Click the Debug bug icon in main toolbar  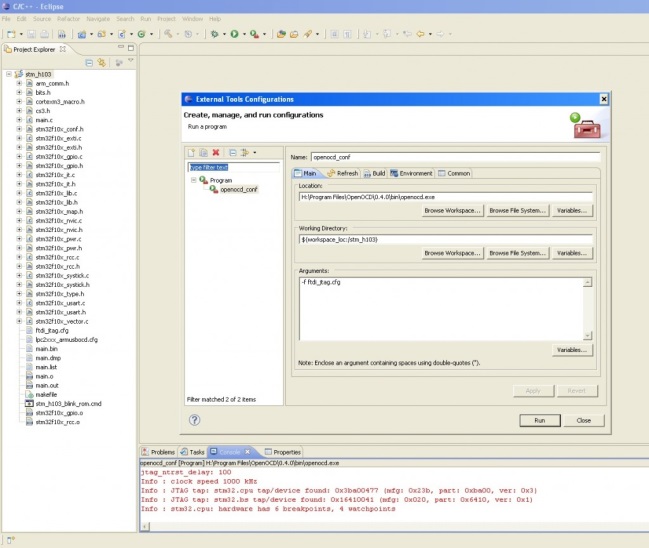point(214,34)
